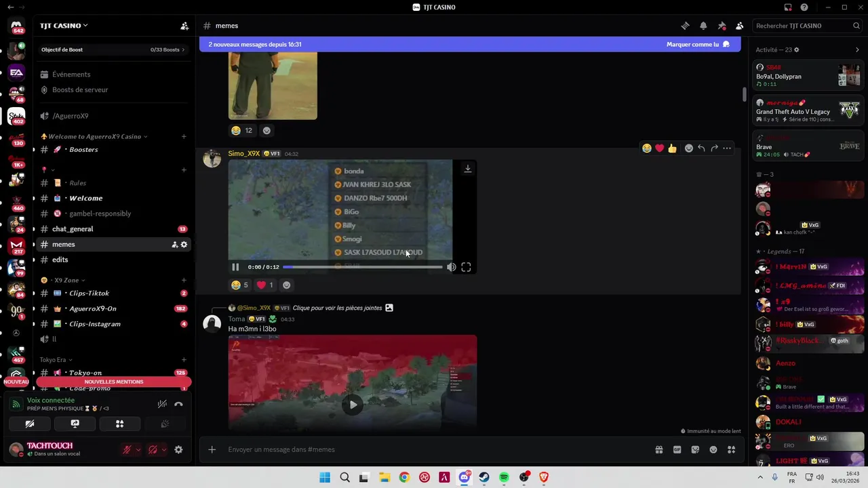Viewport: 868px width, 488px height.
Task: Collapse the X9 Zone category
Action: tap(63, 280)
